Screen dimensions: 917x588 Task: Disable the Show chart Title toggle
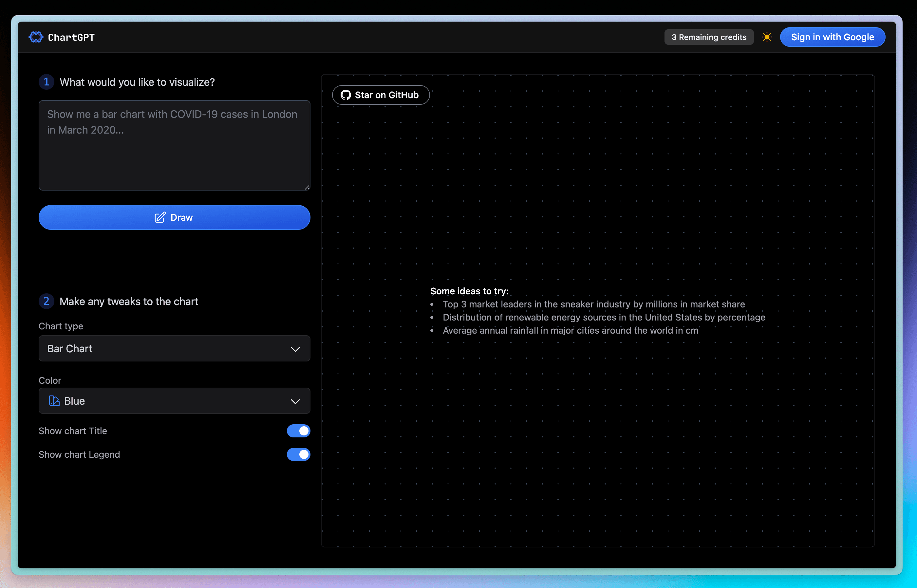(298, 431)
